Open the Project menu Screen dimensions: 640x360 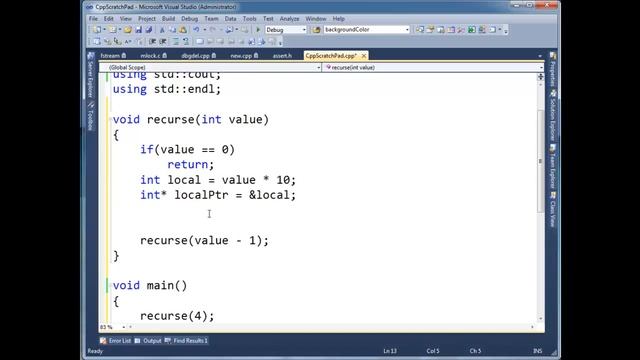(147, 19)
